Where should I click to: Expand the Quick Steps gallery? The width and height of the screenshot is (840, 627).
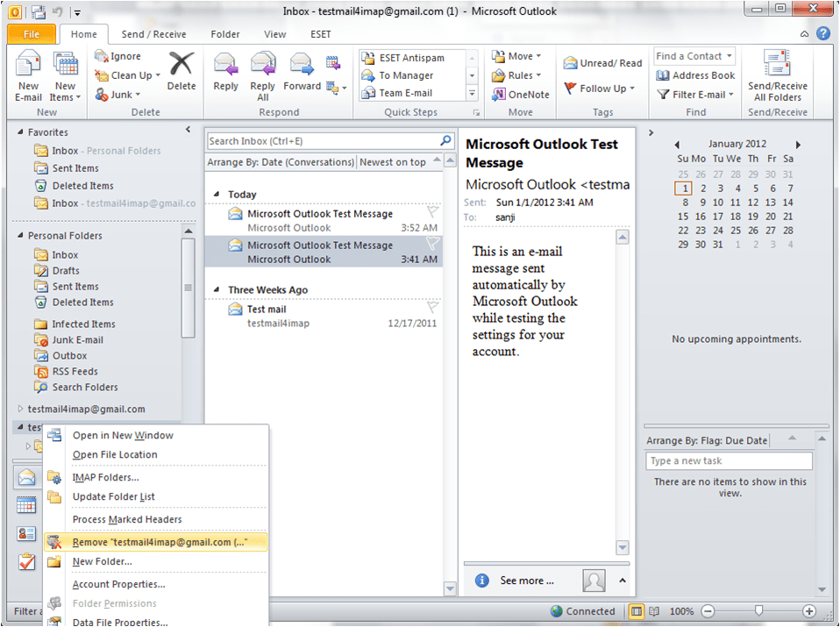click(472, 93)
